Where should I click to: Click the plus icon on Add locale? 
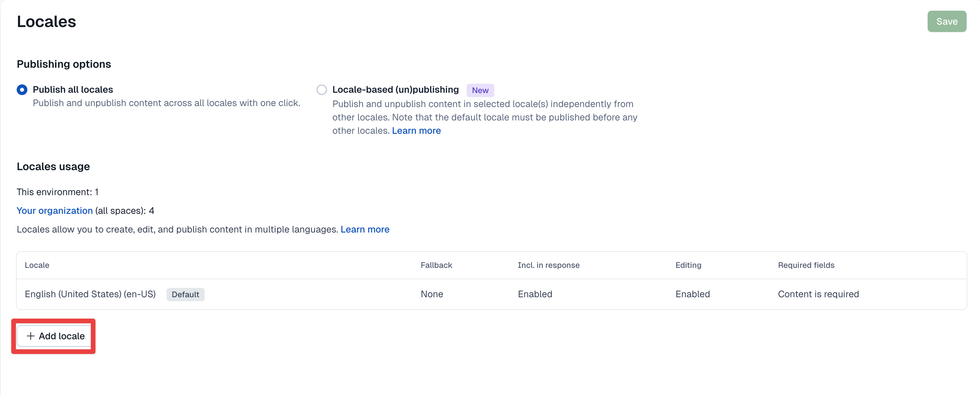coord(30,336)
